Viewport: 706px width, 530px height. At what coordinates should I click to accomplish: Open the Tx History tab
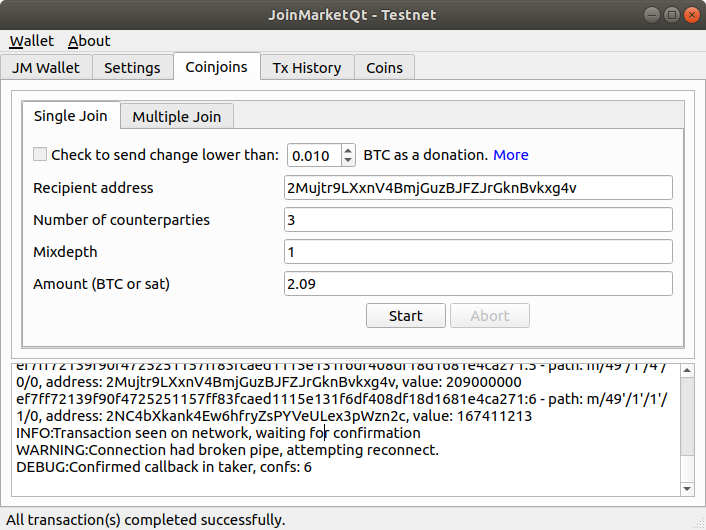(307, 68)
